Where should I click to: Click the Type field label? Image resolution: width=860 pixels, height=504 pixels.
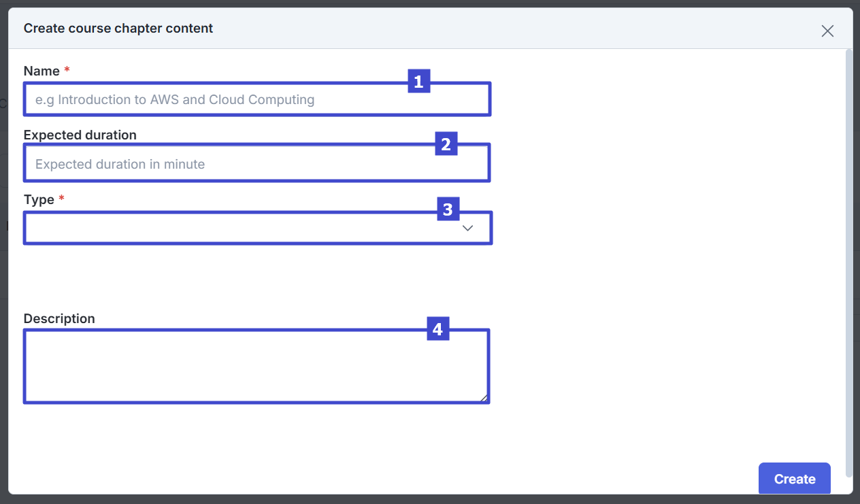point(39,199)
